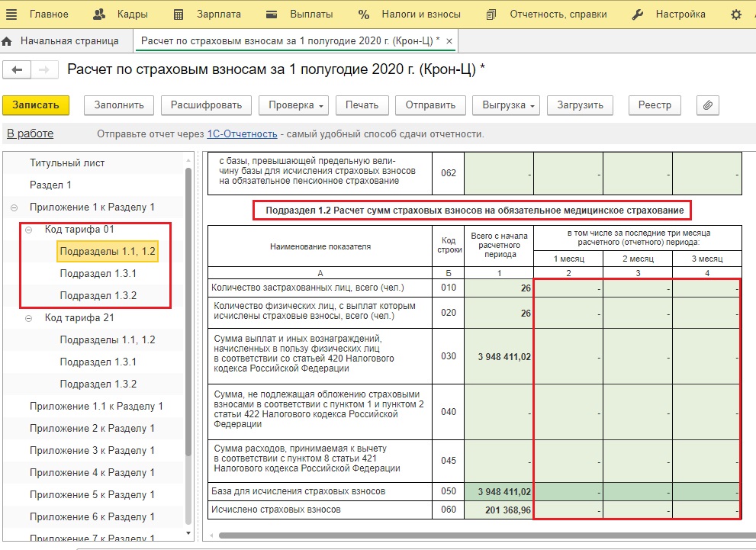Image resolution: width=756 pixels, height=550 pixels.
Task: Select Приложение 3 к Разделу 1
Action: point(92,451)
